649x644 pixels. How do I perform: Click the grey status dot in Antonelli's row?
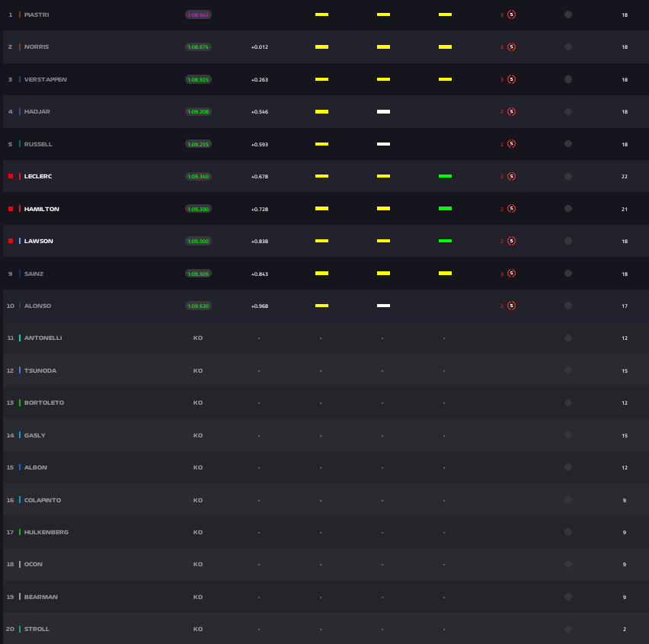[568, 338]
